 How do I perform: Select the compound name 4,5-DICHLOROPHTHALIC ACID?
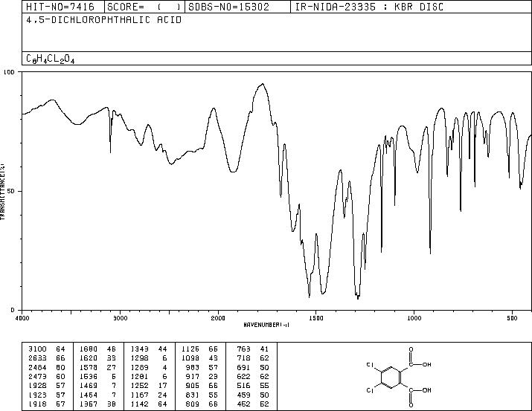tap(104, 20)
